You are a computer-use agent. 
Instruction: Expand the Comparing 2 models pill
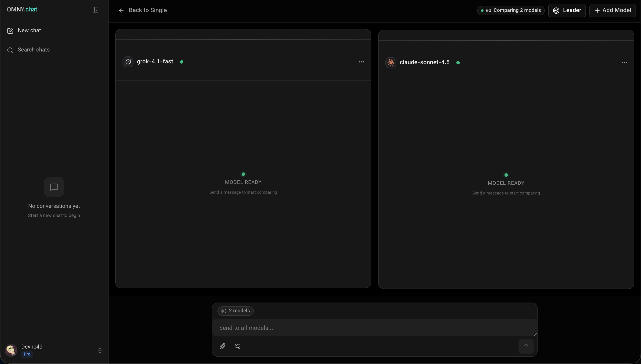(510, 10)
